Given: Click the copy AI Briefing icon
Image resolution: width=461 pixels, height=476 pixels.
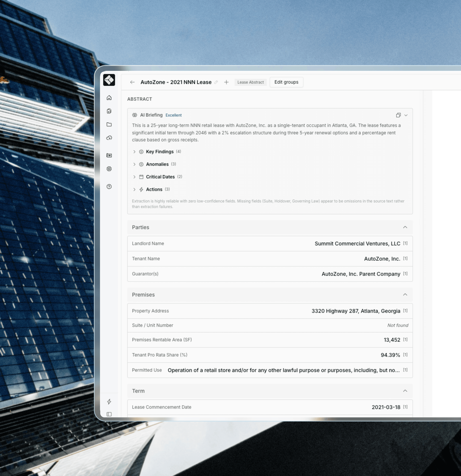Looking at the screenshot, I should coord(398,115).
